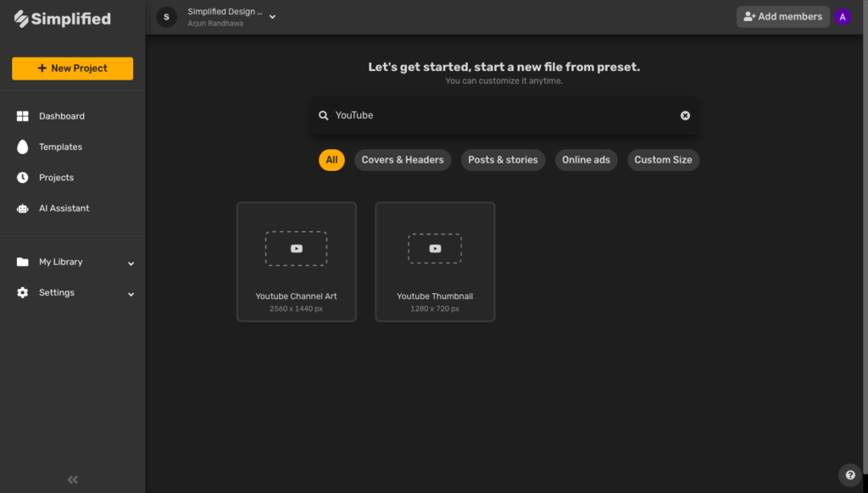Click the My Library folder icon

coord(23,262)
